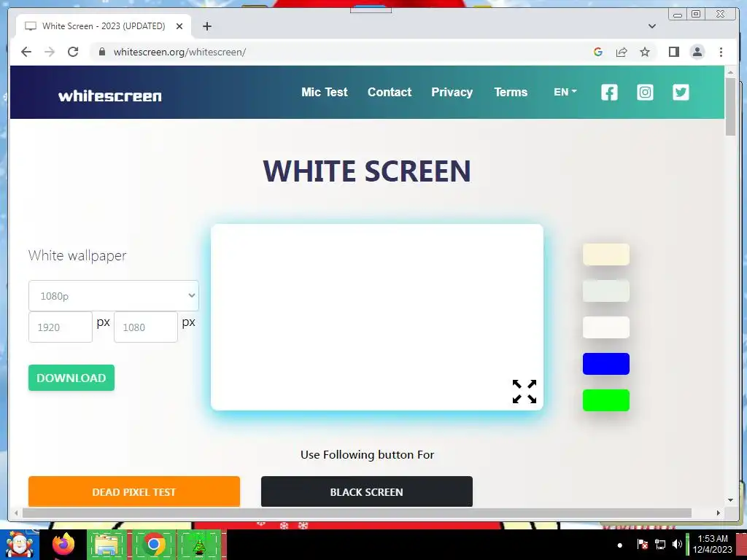Open the 1080p resolution dropdown
Screen dimensions: 747x560
pos(113,296)
